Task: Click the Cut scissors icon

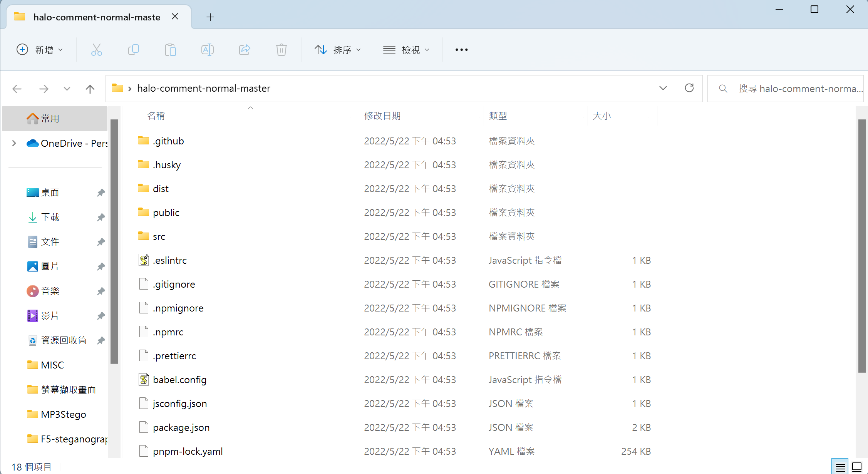Action: point(96,50)
